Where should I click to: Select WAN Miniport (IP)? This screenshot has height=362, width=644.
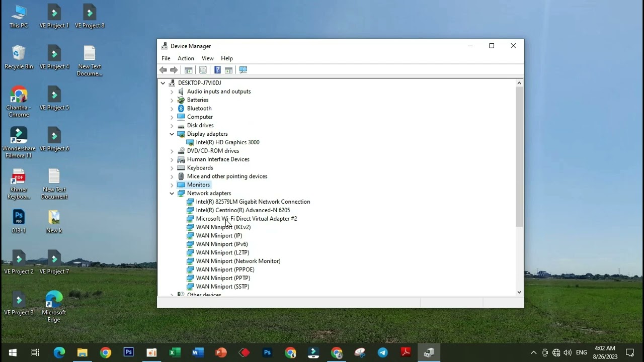pos(219,236)
